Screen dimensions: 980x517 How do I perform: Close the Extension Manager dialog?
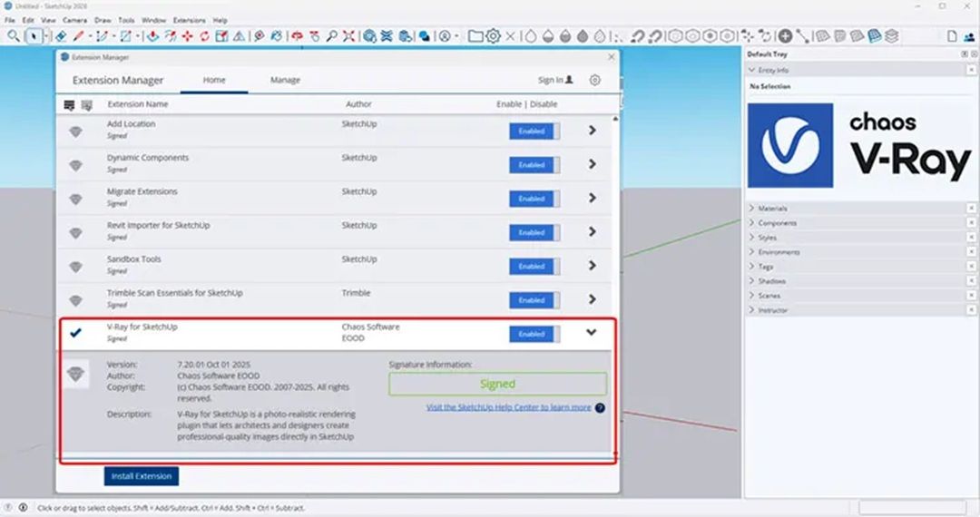point(612,57)
